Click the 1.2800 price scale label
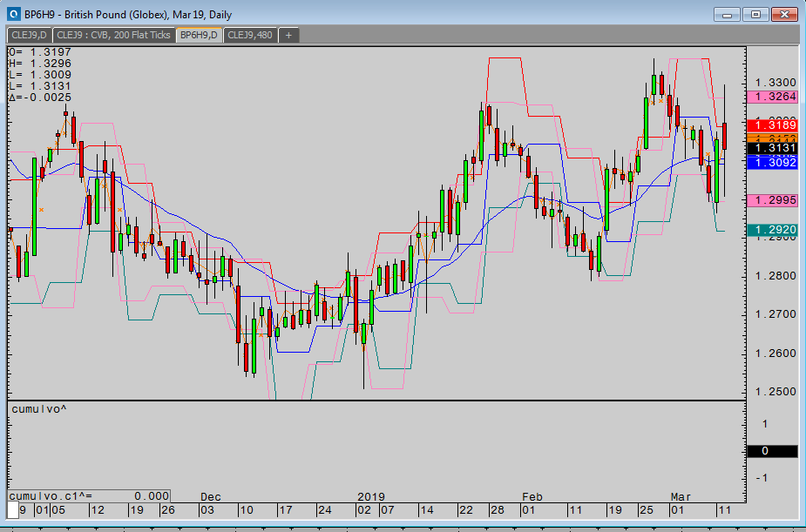The height and width of the screenshot is (532, 806). click(776, 276)
